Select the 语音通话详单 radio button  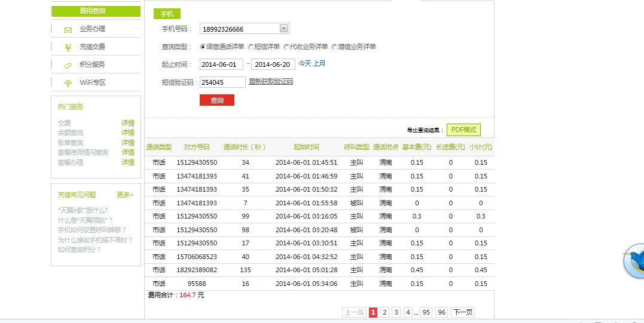(x=203, y=47)
